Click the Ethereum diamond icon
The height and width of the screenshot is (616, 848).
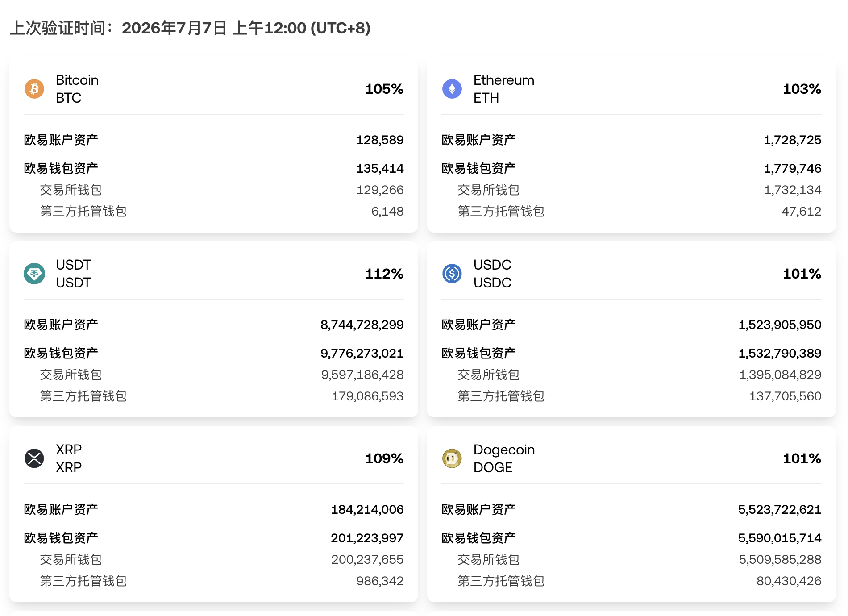452,89
